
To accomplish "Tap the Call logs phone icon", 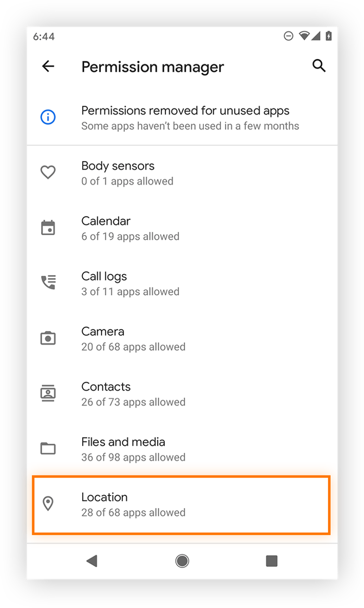I will pyautogui.click(x=48, y=282).
